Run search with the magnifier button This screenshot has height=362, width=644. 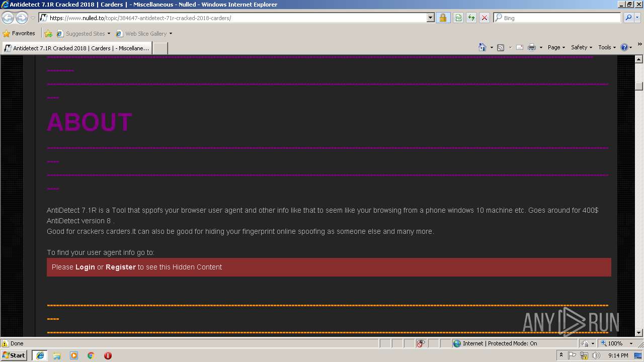pos(628,18)
